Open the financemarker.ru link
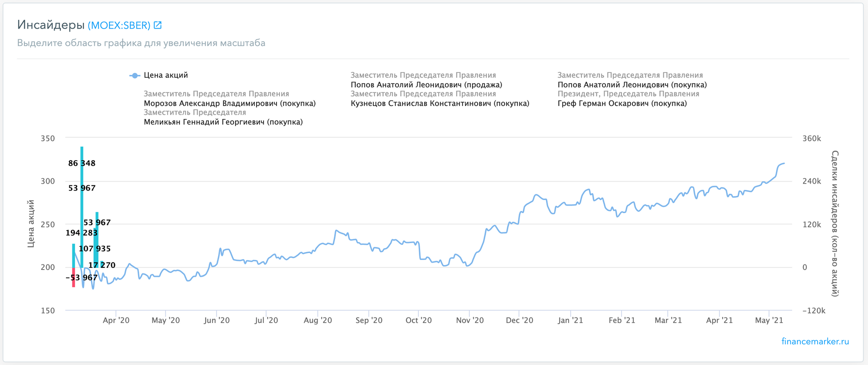 point(815,341)
